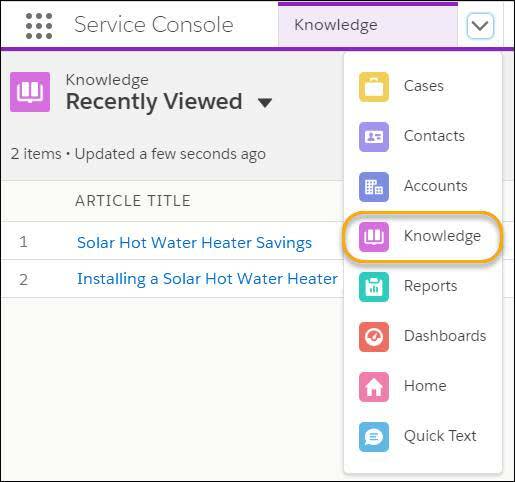
Task: Click the Service Console app name
Action: click(x=153, y=25)
